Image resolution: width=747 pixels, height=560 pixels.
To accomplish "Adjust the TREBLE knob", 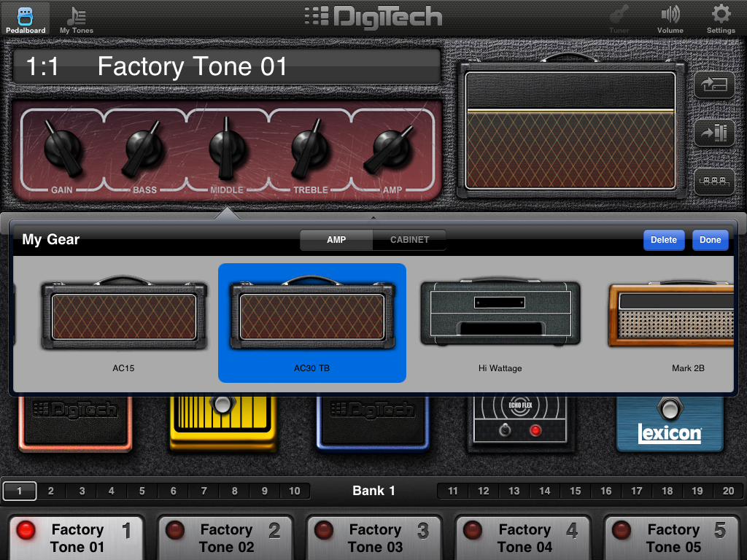I will (x=309, y=147).
